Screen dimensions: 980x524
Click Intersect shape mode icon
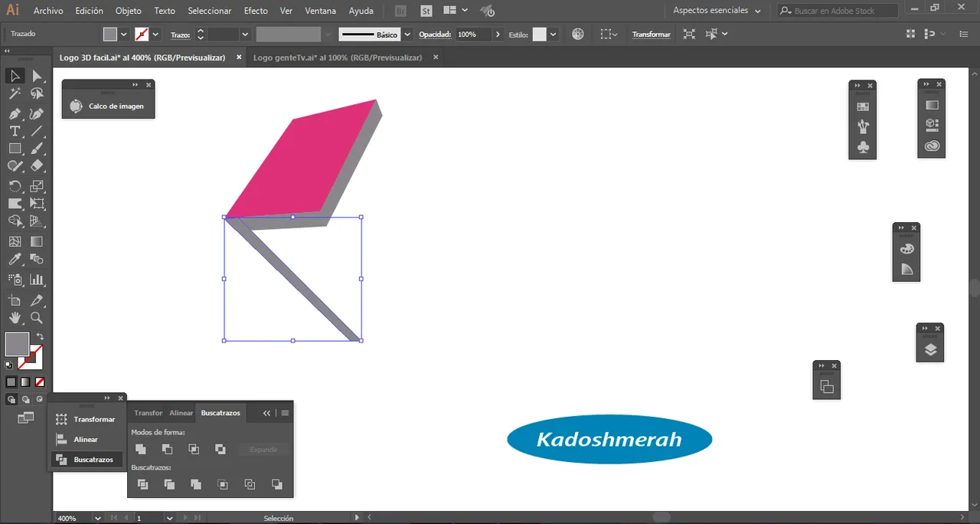(194, 449)
